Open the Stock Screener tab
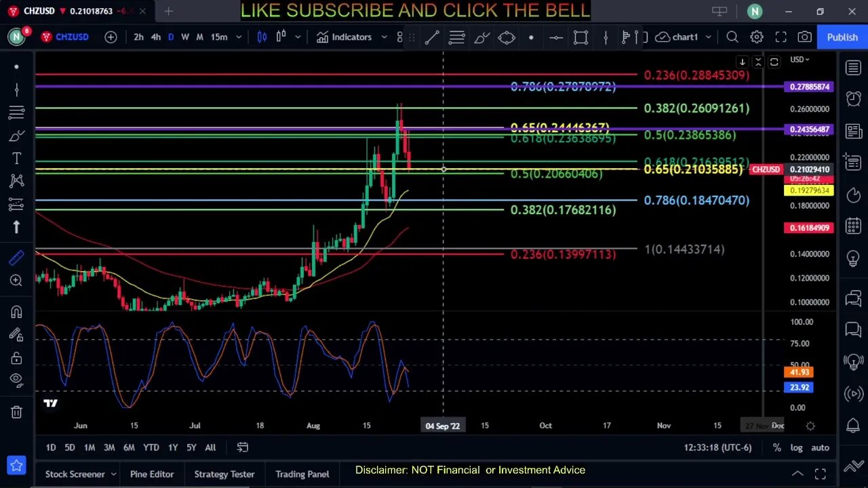 75,474
